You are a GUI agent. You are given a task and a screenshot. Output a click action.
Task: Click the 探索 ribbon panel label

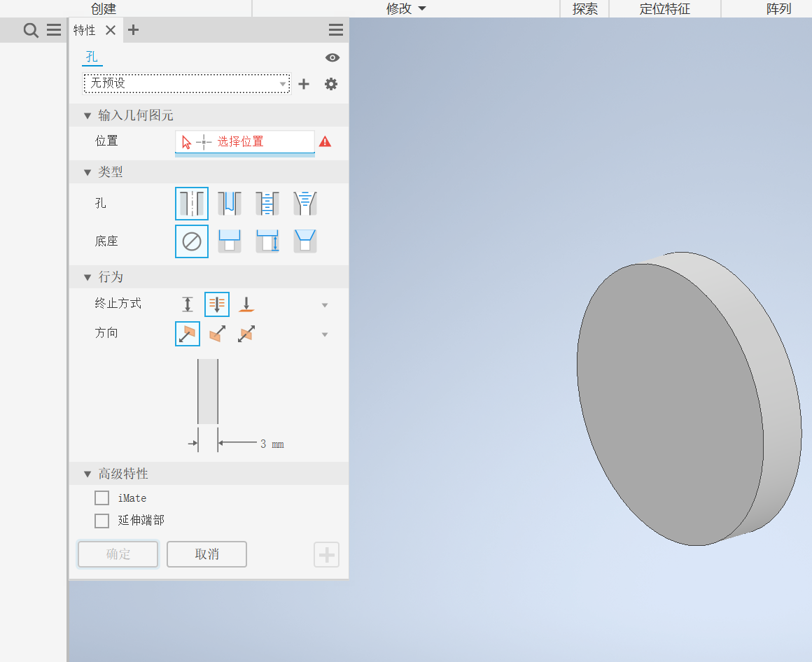tap(585, 8)
